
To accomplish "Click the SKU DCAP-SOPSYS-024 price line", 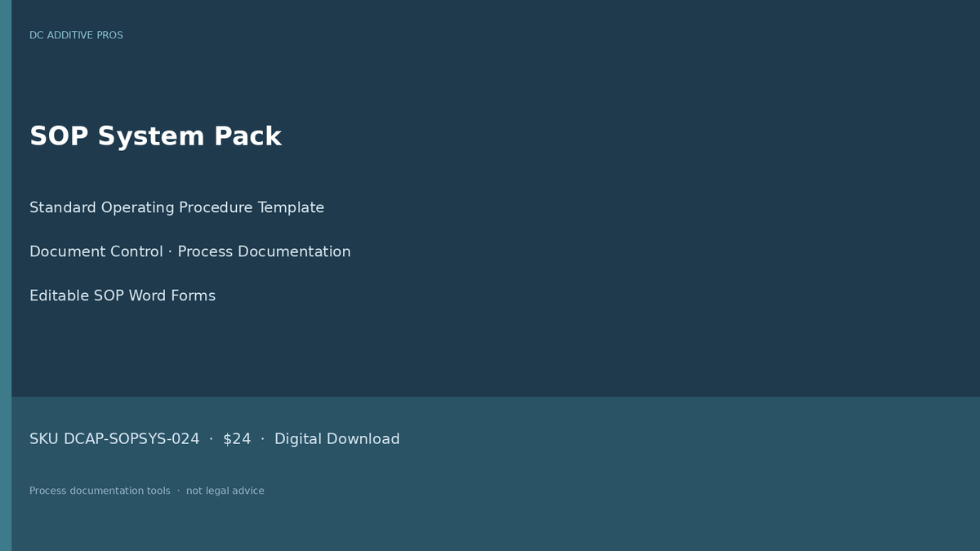I will point(215,439).
